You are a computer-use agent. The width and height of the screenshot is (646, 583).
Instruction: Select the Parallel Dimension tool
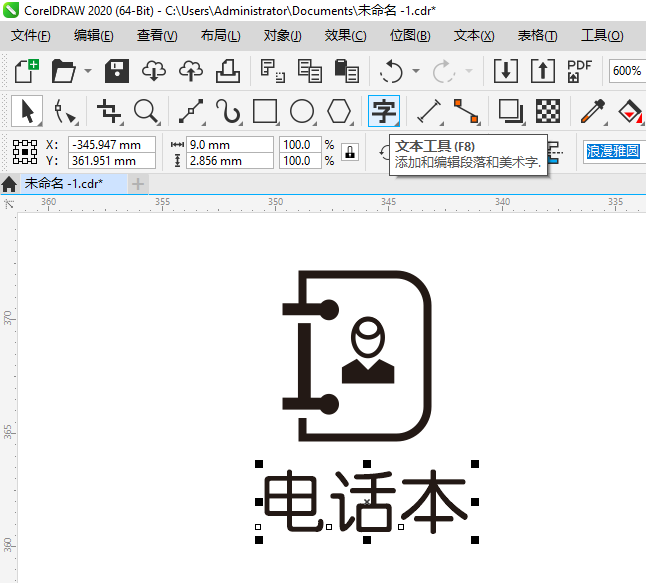pos(429,111)
